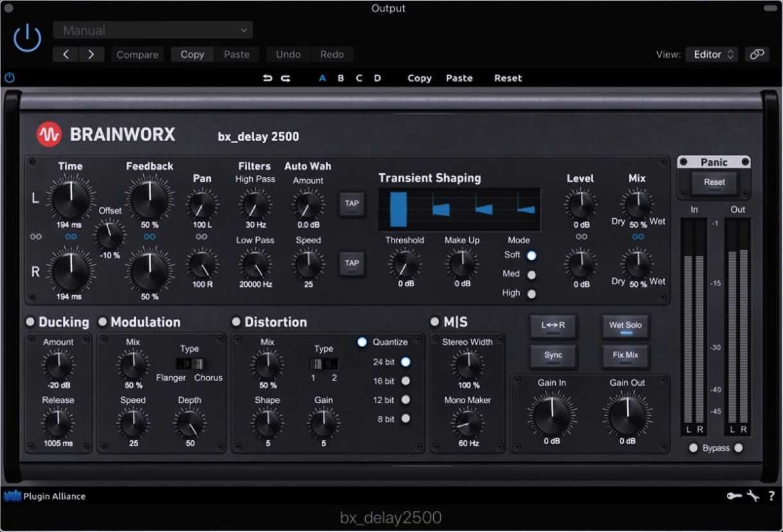
Task: Open the View Editor dropdown
Action: (x=712, y=55)
